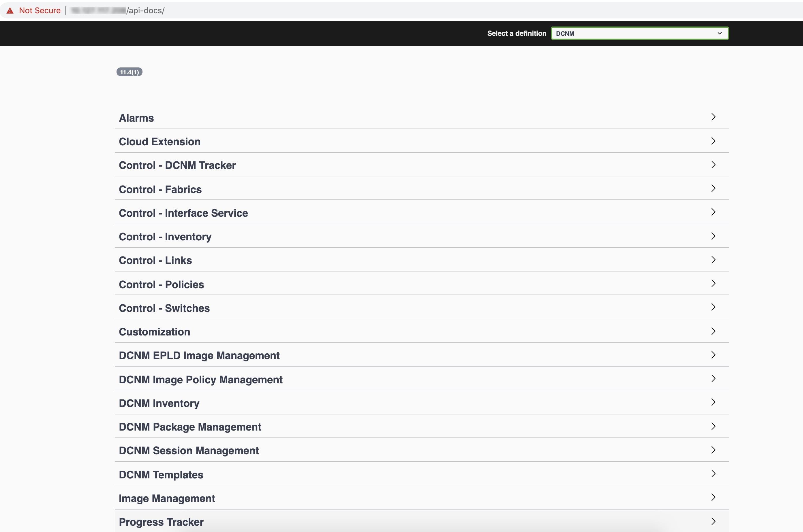803x532 pixels.
Task: Expand Control - Links chevron
Action: [713, 260]
